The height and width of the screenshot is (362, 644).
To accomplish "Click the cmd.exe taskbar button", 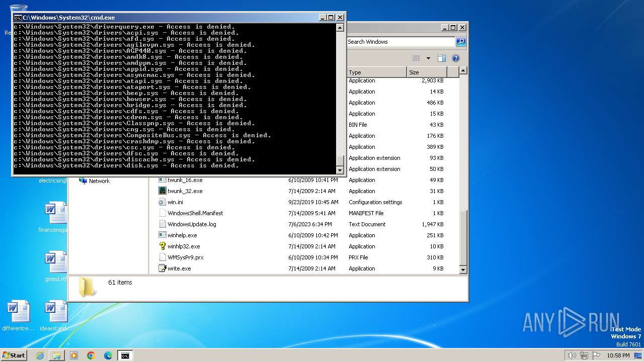I will [125, 355].
